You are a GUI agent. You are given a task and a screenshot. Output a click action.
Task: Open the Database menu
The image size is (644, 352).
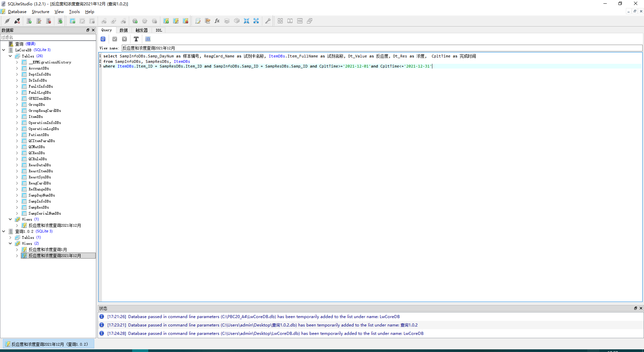17,12
